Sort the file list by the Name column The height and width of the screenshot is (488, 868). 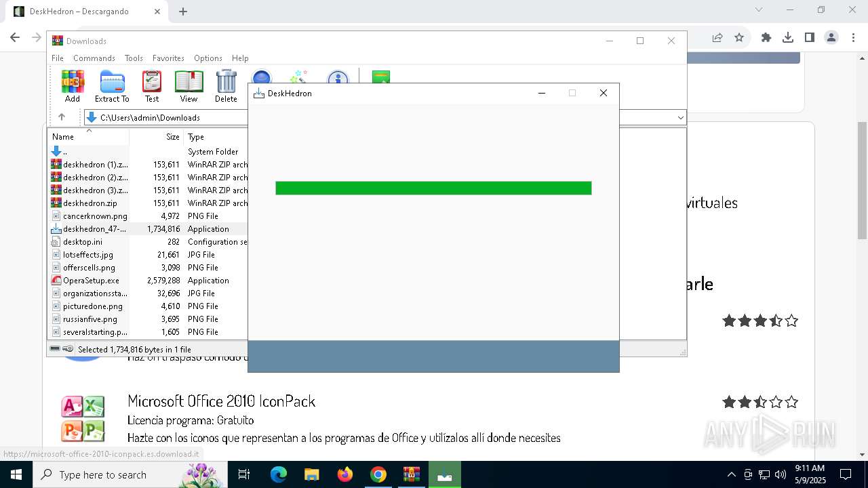[88, 137]
